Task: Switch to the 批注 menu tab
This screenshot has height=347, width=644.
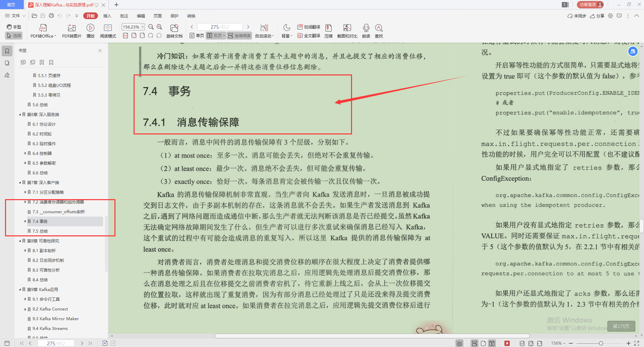Action: 124,16
